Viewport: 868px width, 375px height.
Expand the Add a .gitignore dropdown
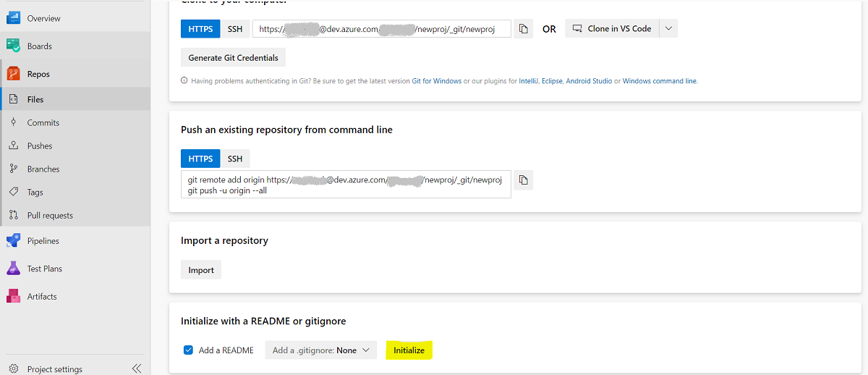click(321, 350)
